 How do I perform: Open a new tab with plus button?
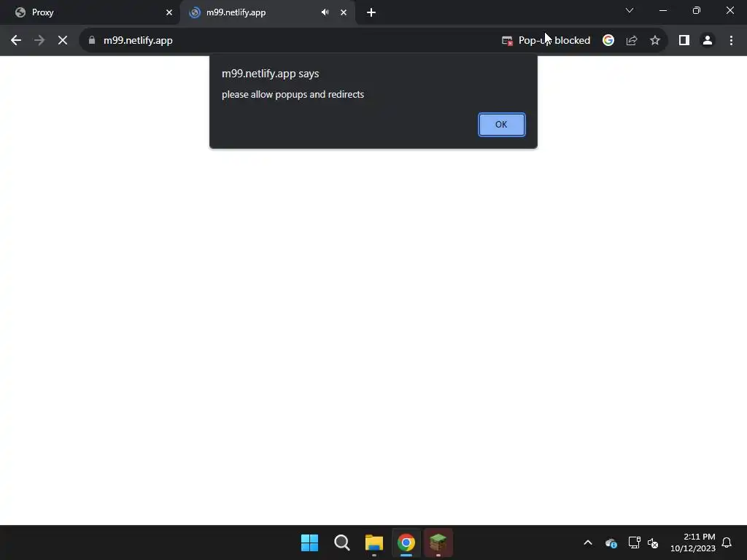coord(371,12)
